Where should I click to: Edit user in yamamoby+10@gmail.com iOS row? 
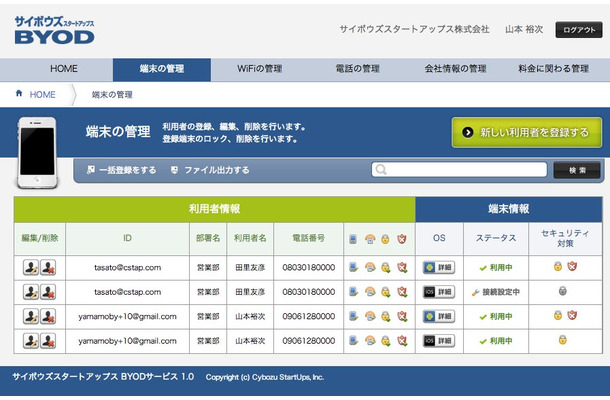pos(31,341)
